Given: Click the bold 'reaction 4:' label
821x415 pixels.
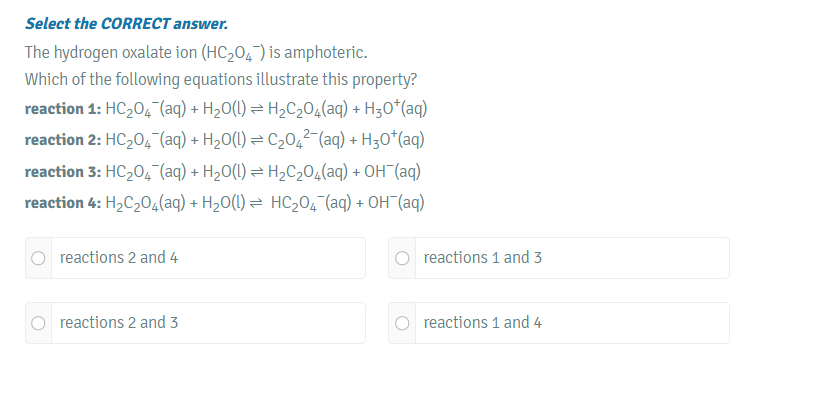Looking at the screenshot, I should tap(60, 202).
